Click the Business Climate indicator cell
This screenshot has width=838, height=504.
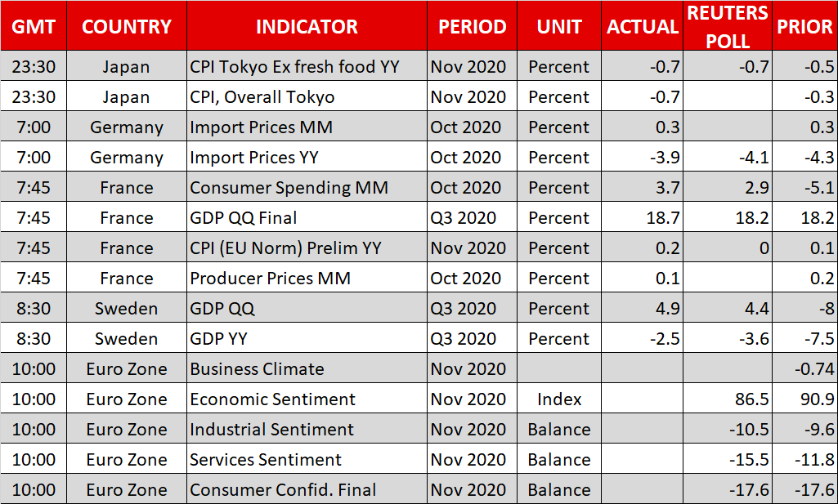tap(257, 369)
